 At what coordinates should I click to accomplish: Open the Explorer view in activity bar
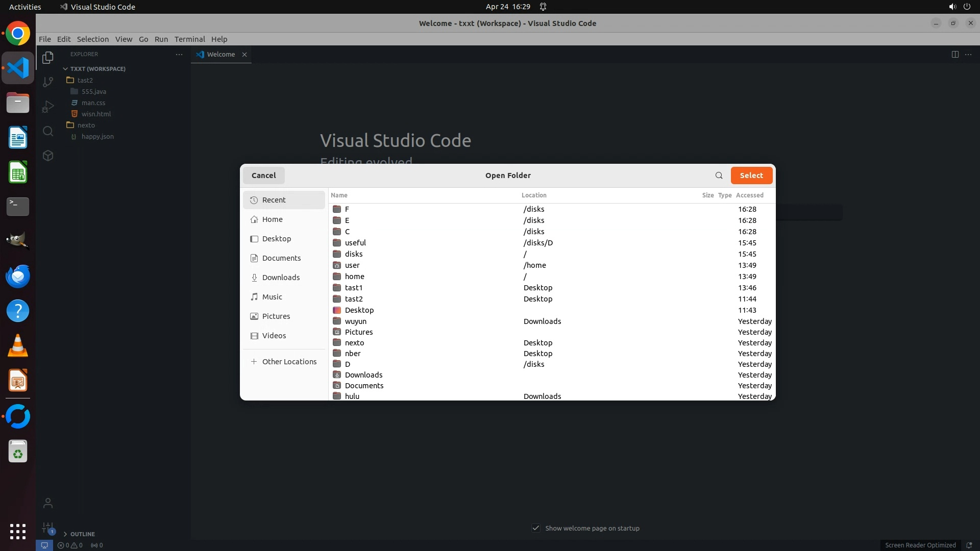click(x=48, y=58)
